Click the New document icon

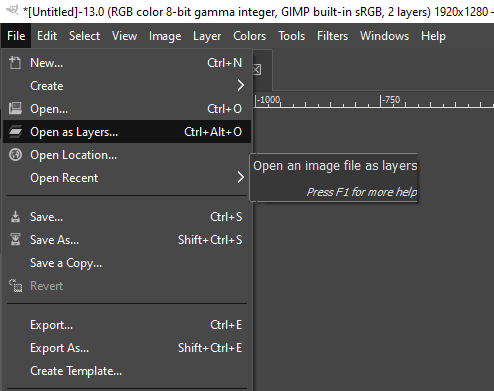(15, 63)
